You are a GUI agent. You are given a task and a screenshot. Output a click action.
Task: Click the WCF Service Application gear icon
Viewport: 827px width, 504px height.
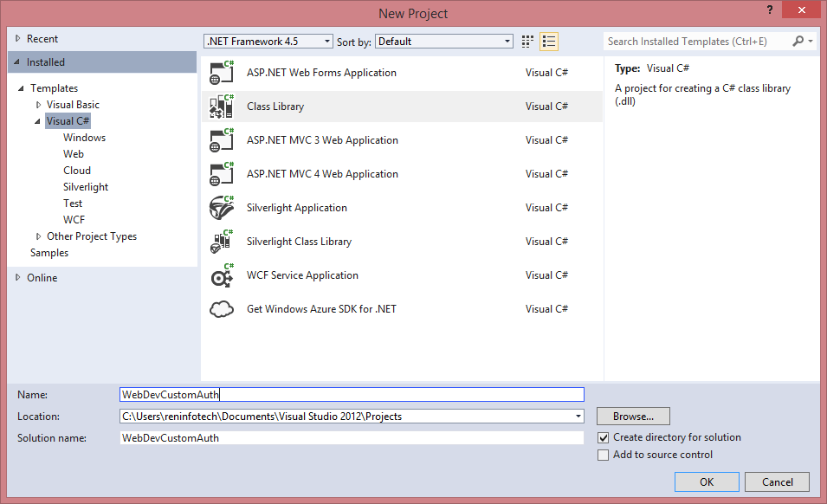click(x=222, y=275)
